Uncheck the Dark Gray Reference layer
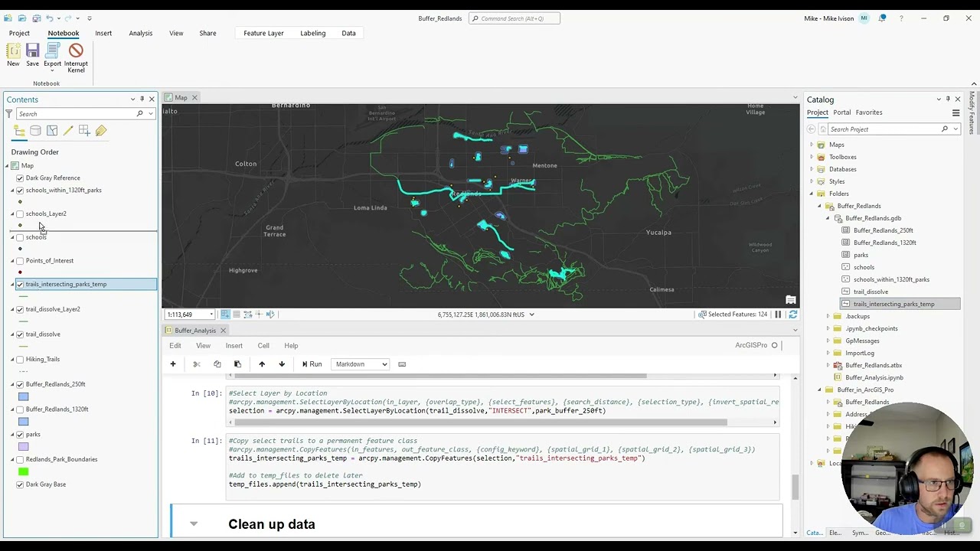 20,178
